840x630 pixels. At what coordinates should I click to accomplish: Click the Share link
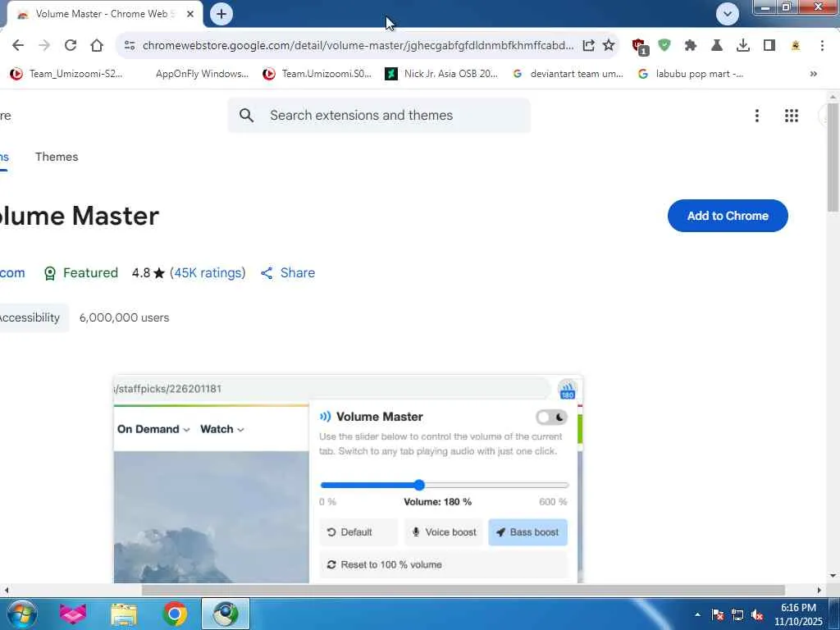[288, 272]
